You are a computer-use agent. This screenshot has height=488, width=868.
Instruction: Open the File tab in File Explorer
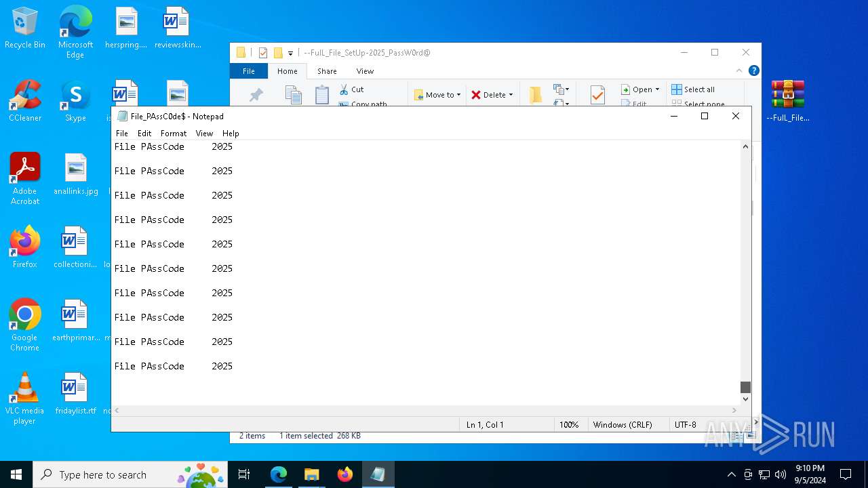249,71
